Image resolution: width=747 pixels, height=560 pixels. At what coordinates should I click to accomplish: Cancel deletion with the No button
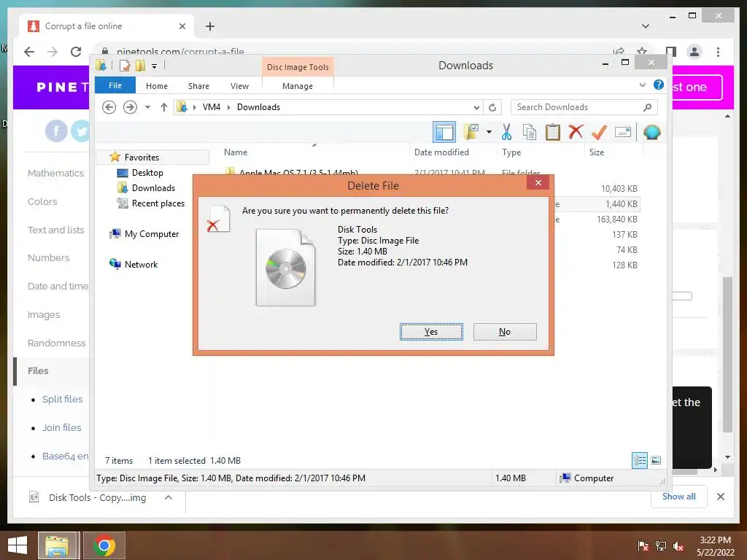click(x=505, y=332)
